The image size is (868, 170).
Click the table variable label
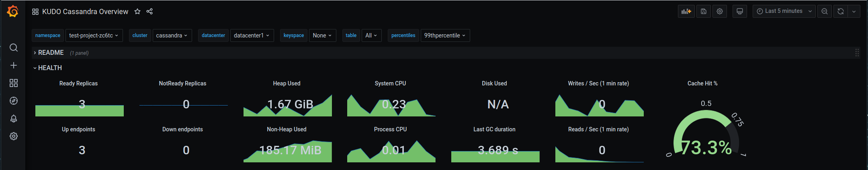pyautogui.click(x=351, y=35)
